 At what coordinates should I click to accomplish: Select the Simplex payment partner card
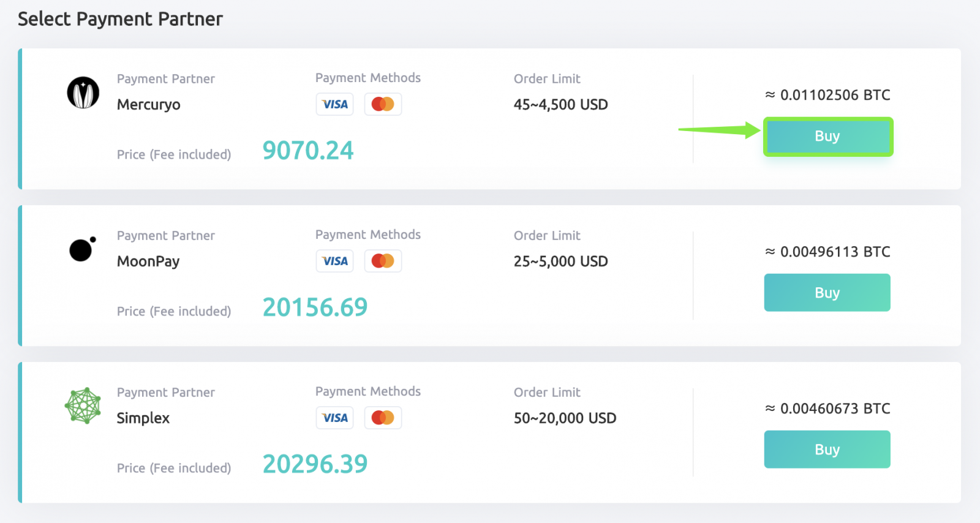coord(490,432)
